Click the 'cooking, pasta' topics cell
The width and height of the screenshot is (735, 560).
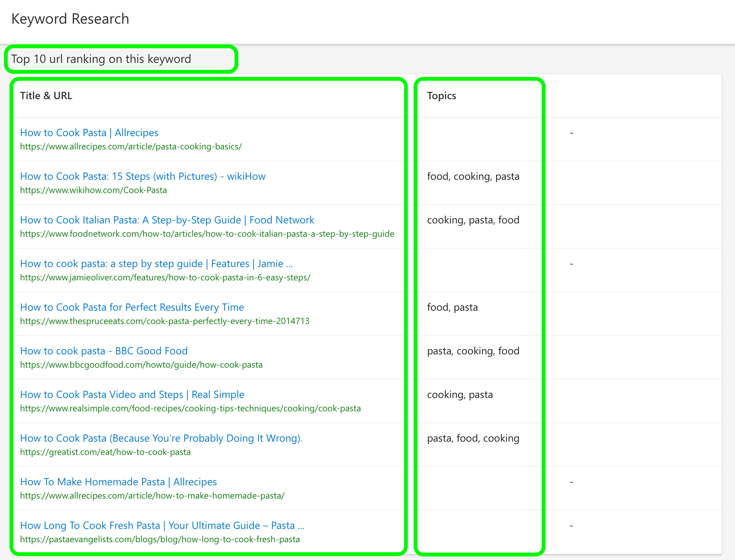460,394
